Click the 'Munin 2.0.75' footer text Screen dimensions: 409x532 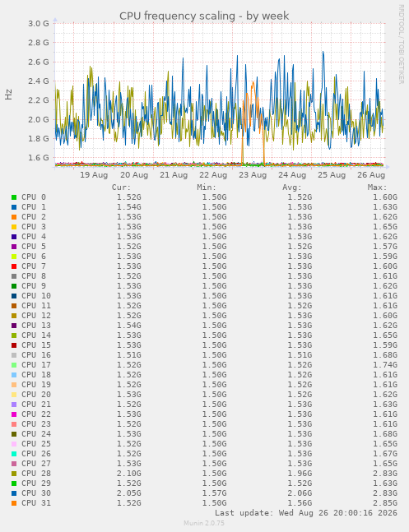[x=204, y=523]
